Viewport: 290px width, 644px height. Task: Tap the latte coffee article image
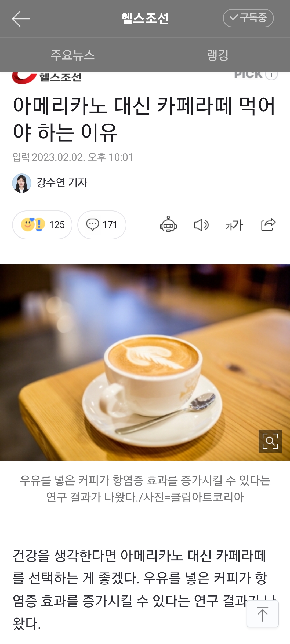[x=145, y=362]
